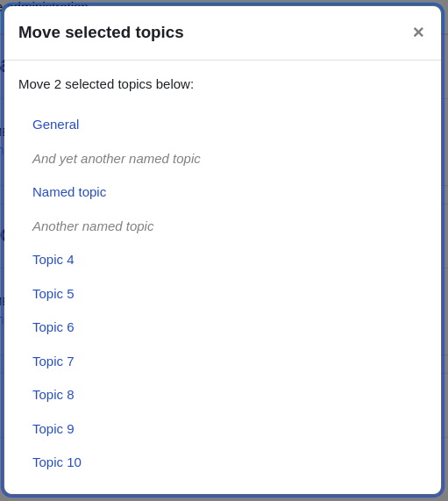Click the dimmed backdrop outside the dialog
The height and width of the screenshot is (501, 448).
tap(445, 255)
